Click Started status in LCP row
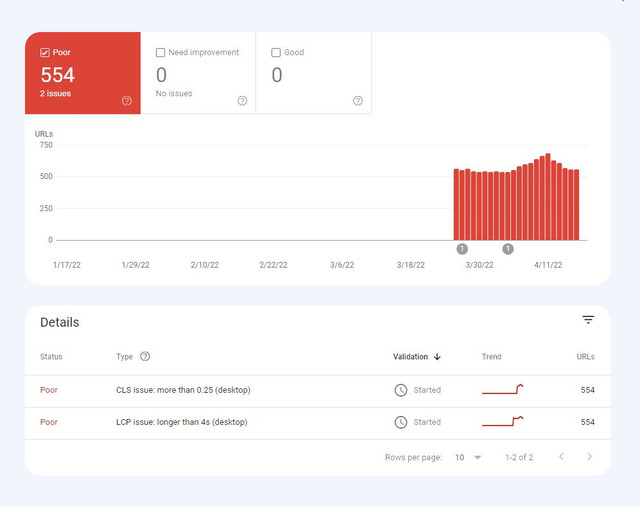Viewport: 640px width, 507px height. click(427, 422)
